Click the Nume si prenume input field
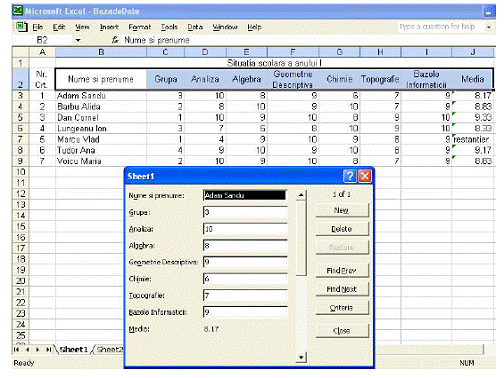504x378 pixels. pyautogui.click(x=245, y=195)
